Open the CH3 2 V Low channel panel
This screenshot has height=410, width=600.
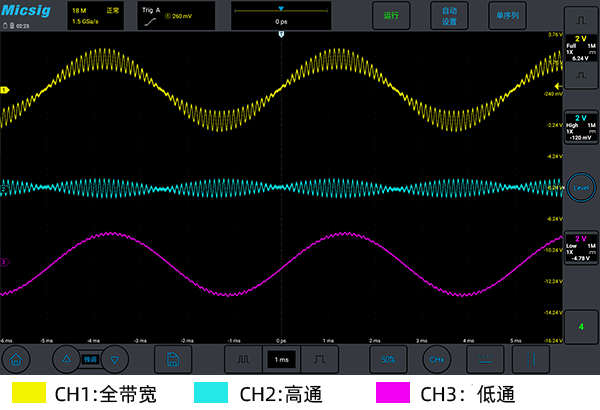click(x=581, y=248)
